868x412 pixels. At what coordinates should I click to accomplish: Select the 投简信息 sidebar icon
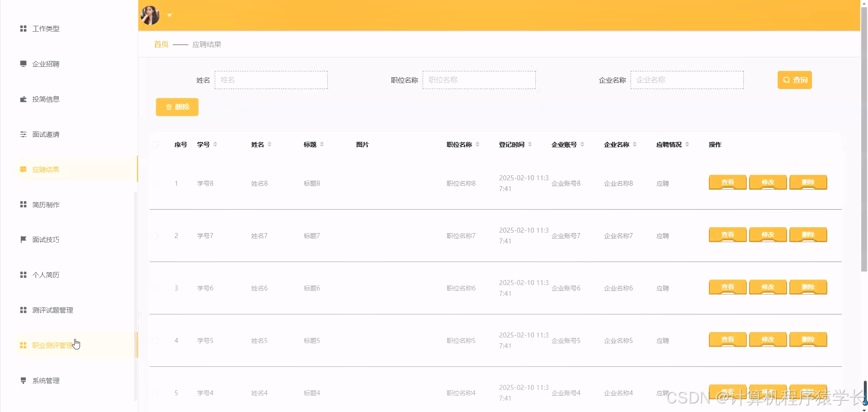(x=23, y=98)
